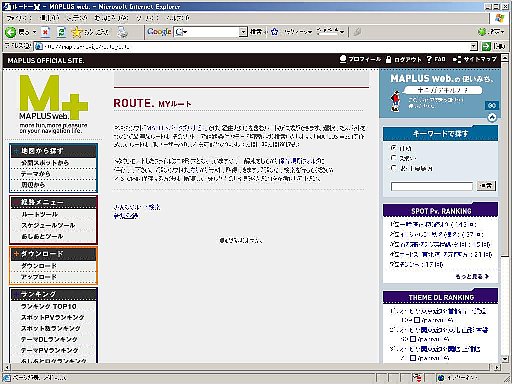
Task: Click the address bar URL field
Action: pos(256,46)
